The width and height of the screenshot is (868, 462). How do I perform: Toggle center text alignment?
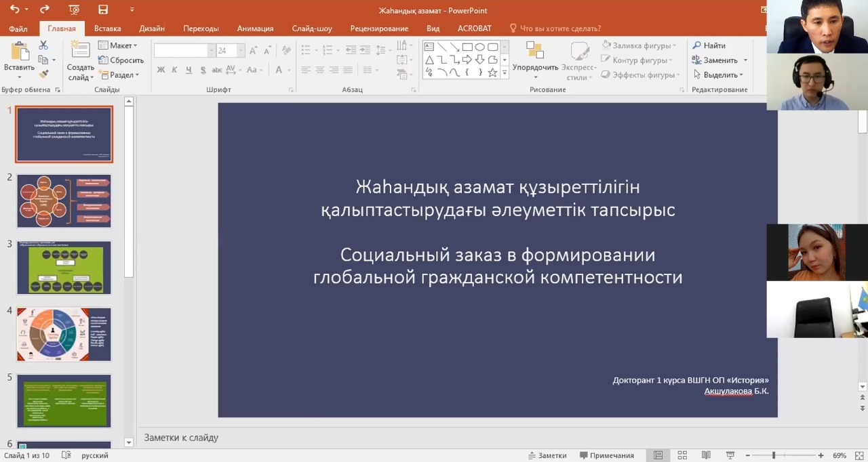point(320,70)
